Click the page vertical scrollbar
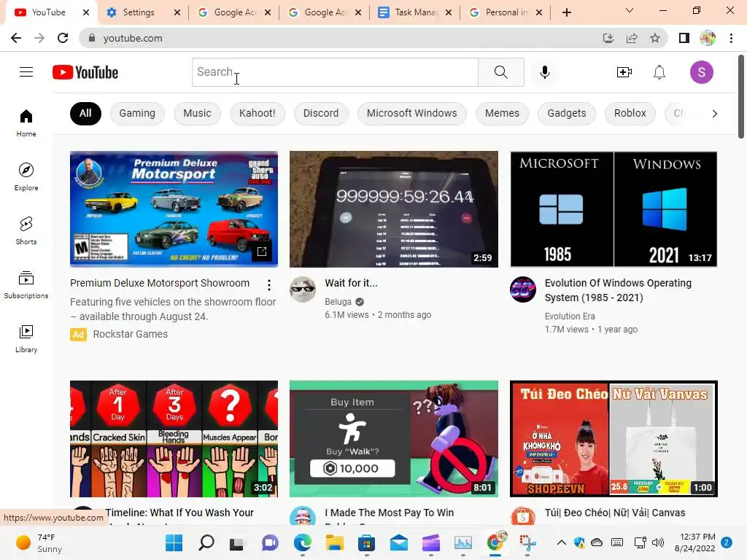Viewport: 747px width, 560px height. click(741, 97)
